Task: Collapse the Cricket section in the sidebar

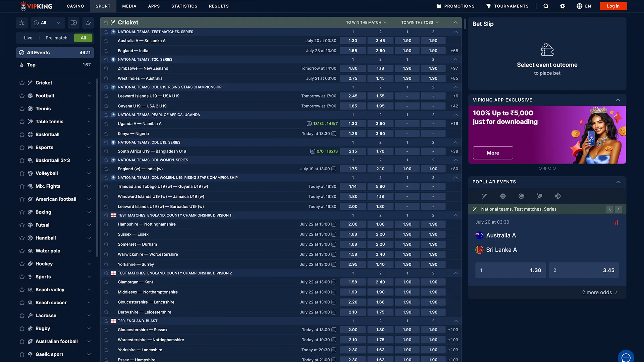Action: 89,82
